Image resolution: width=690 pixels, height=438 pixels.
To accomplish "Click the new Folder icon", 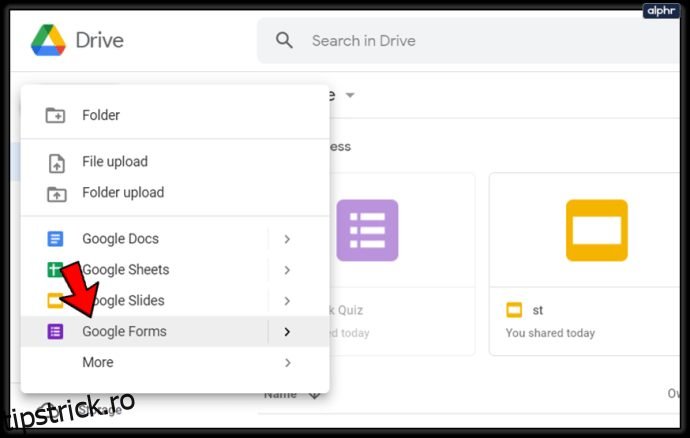I will pos(55,115).
